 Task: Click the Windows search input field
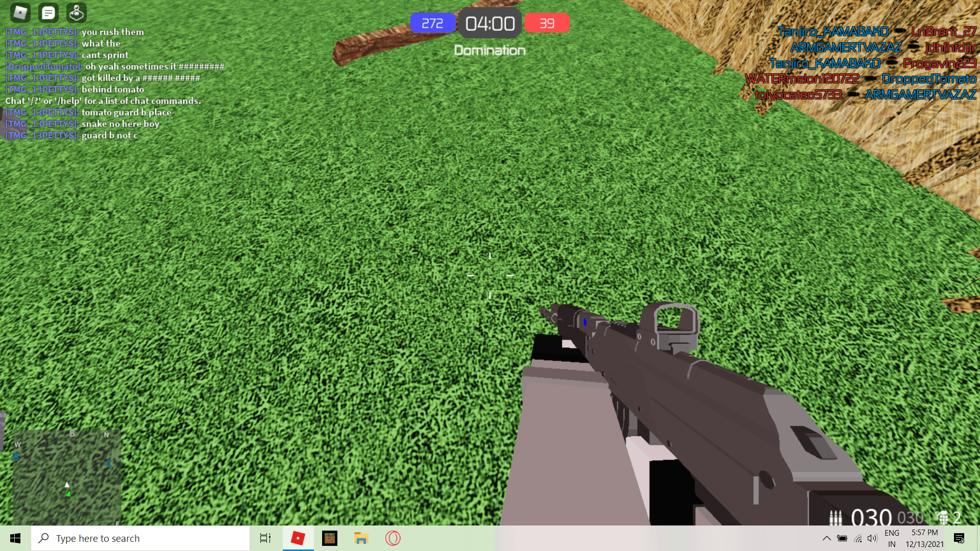(x=140, y=538)
